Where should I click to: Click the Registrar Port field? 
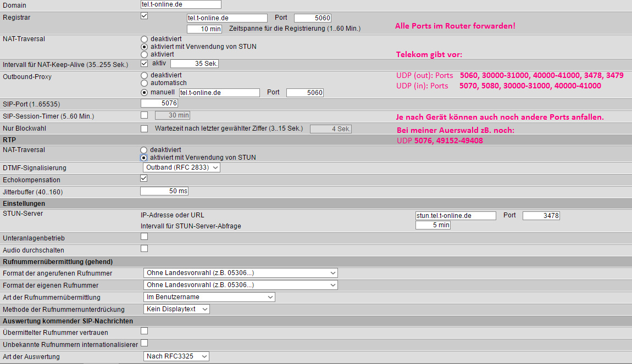[x=313, y=18]
